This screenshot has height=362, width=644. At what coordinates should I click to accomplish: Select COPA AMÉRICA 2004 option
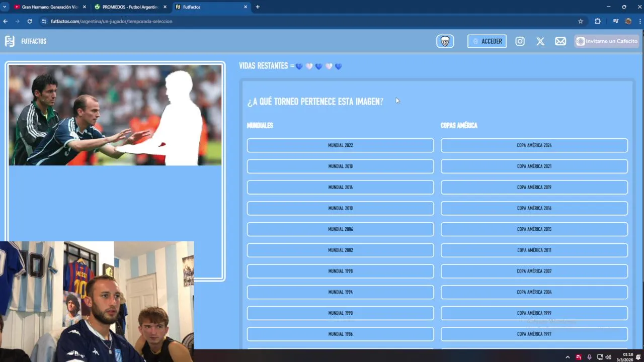click(x=534, y=292)
